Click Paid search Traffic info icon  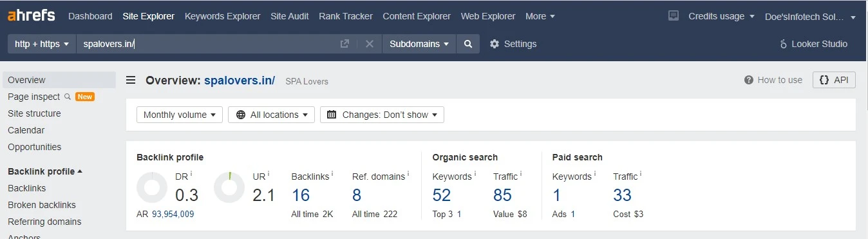[641, 173]
